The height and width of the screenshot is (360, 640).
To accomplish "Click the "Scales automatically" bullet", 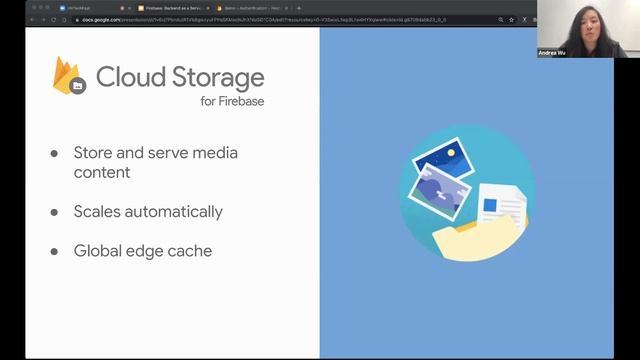I will [148, 212].
